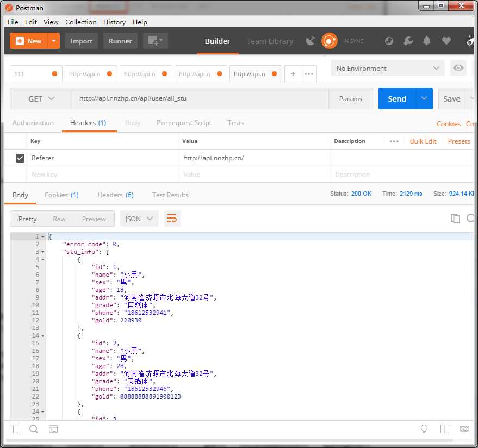Open the JSON format dropdown
The width and height of the screenshot is (478, 448).
click(x=139, y=219)
